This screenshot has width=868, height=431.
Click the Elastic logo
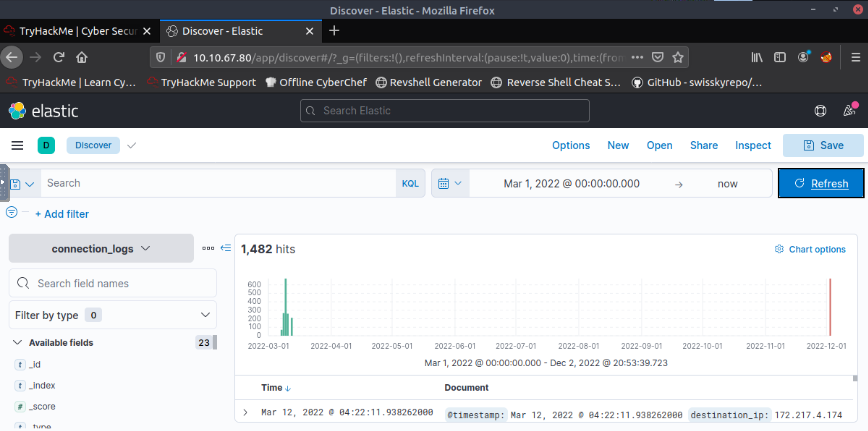pyautogui.click(x=44, y=111)
